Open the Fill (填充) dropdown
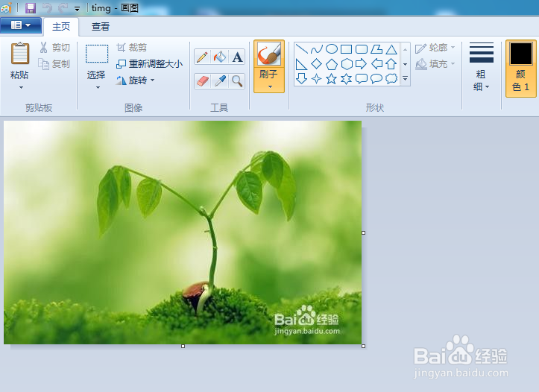The width and height of the screenshot is (539, 392). [x=435, y=64]
